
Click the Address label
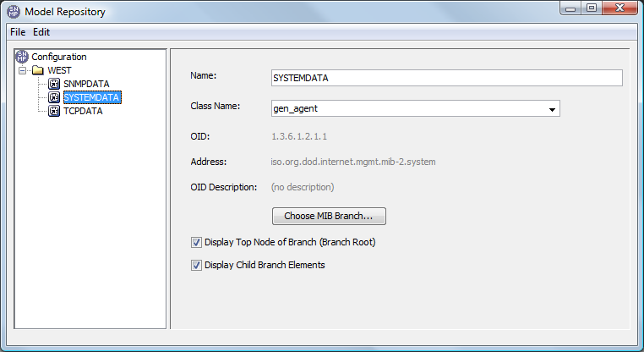[x=208, y=162]
